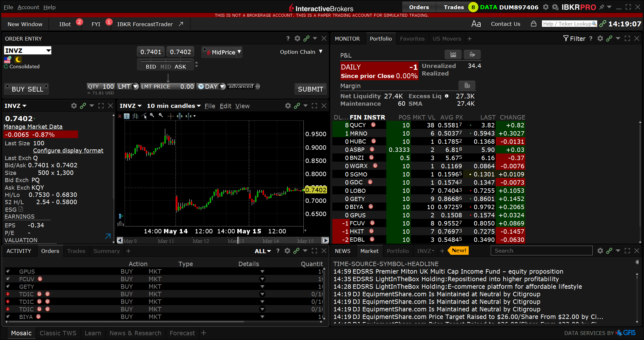Open the chat bubbles icon beside IBKRPRO
This screenshot has height=340, width=644.
click(555, 7)
